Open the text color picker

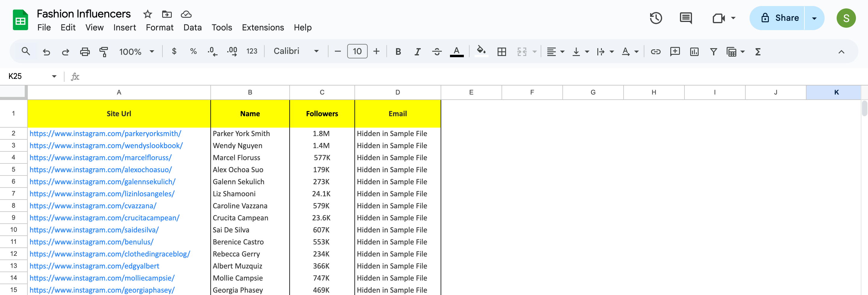(x=457, y=51)
